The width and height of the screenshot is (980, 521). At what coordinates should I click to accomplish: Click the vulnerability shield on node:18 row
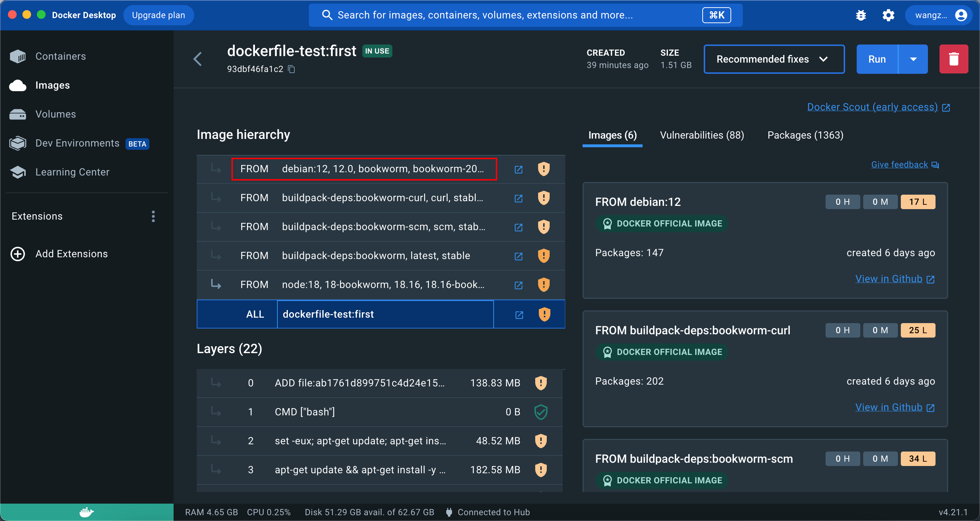(x=544, y=285)
